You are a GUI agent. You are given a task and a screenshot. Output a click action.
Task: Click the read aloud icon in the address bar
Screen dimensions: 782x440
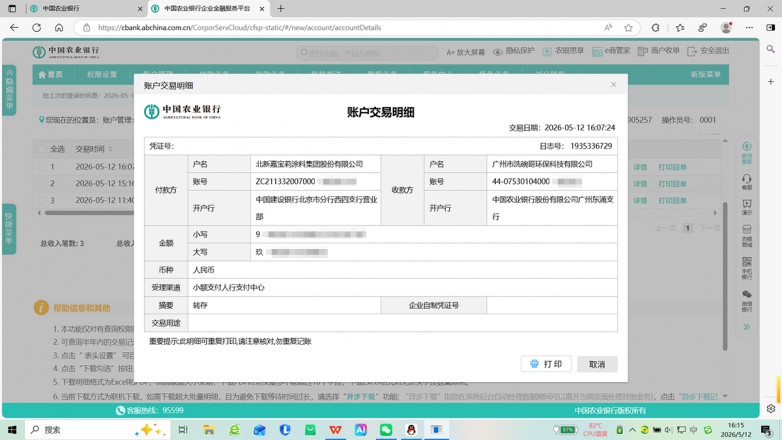click(x=608, y=27)
